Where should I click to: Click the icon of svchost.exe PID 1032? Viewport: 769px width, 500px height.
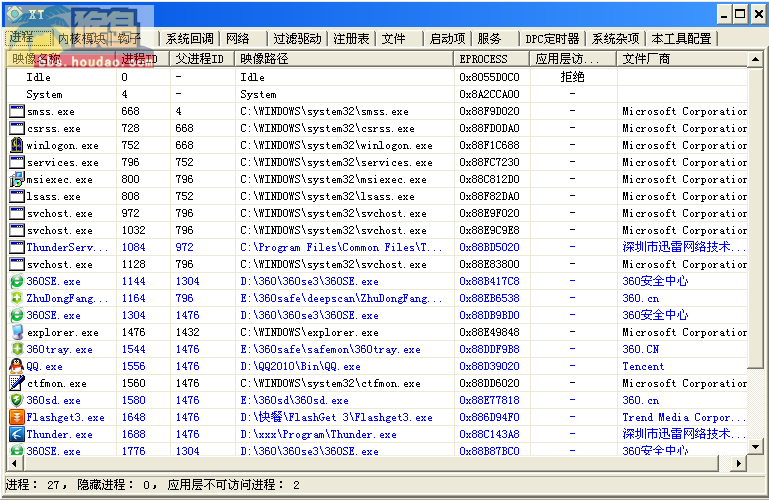click(x=17, y=230)
